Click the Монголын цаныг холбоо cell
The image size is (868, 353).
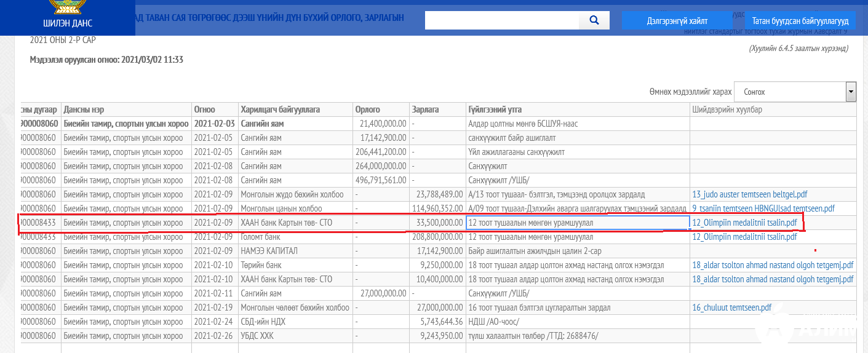pyautogui.click(x=295, y=208)
